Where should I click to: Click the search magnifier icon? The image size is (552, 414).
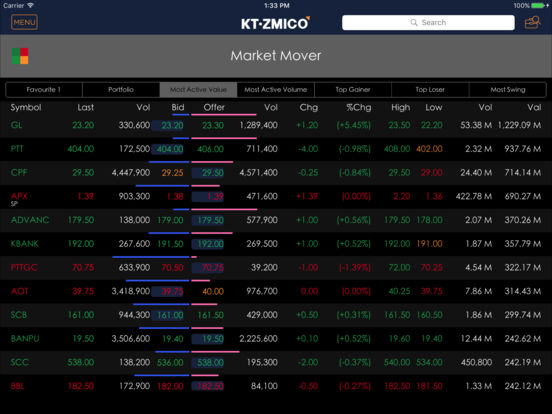tap(414, 23)
